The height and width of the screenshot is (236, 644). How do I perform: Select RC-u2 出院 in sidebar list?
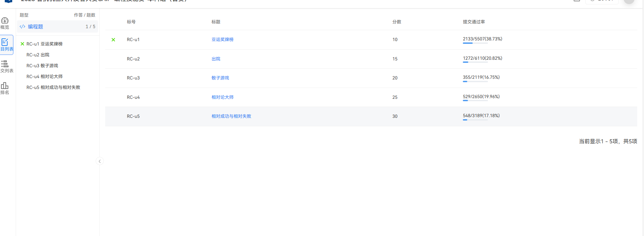(38, 55)
